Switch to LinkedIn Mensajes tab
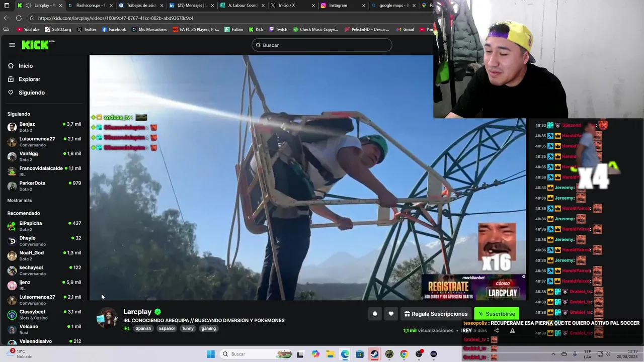 191,6
